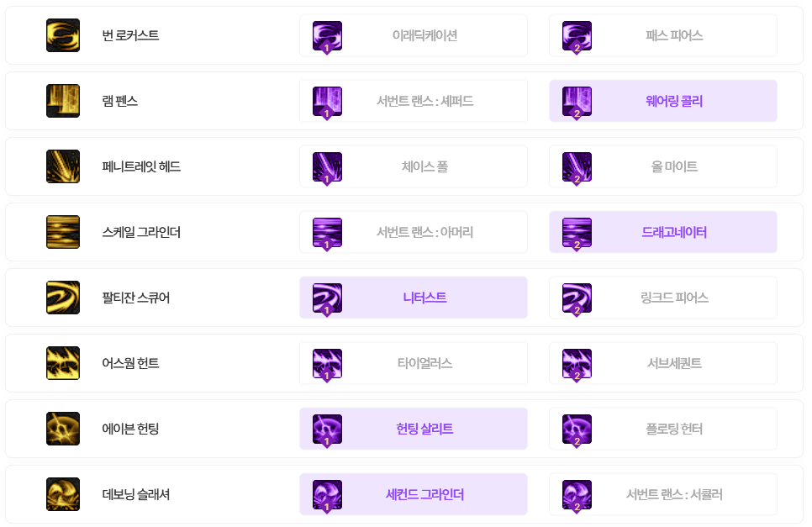Viewport: 812px width, 527px height.
Task: Click the purple 세컨드 그라인더 enhancement icon
Action: (327, 494)
